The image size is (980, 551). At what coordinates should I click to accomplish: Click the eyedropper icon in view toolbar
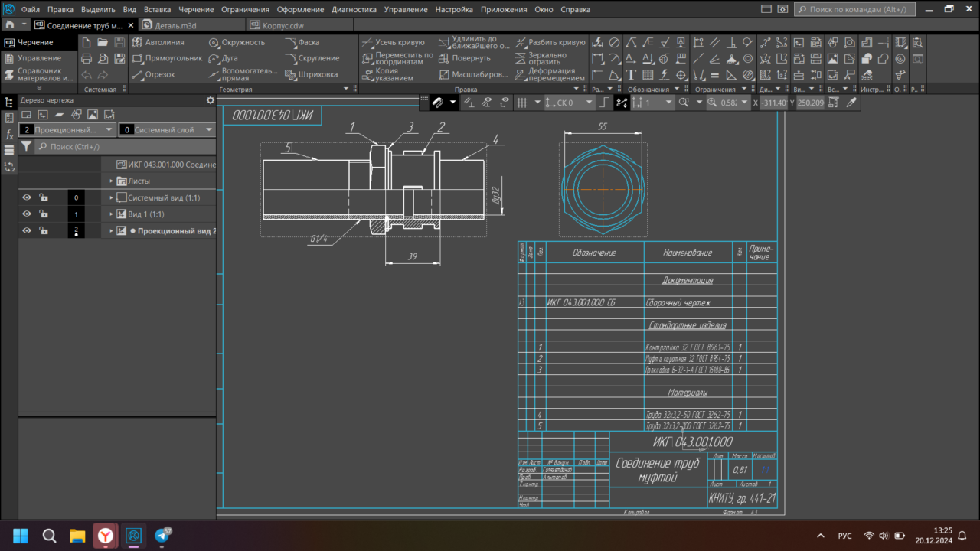tap(851, 102)
